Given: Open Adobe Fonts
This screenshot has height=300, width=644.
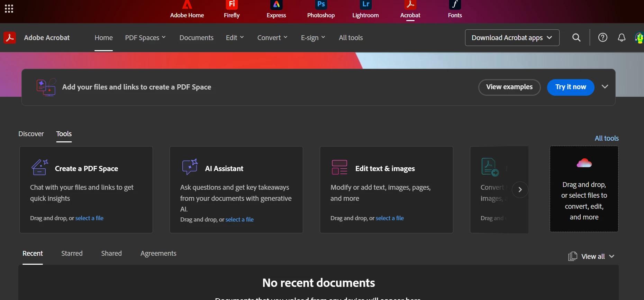Looking at the screenshot, I should coord(455,10).
